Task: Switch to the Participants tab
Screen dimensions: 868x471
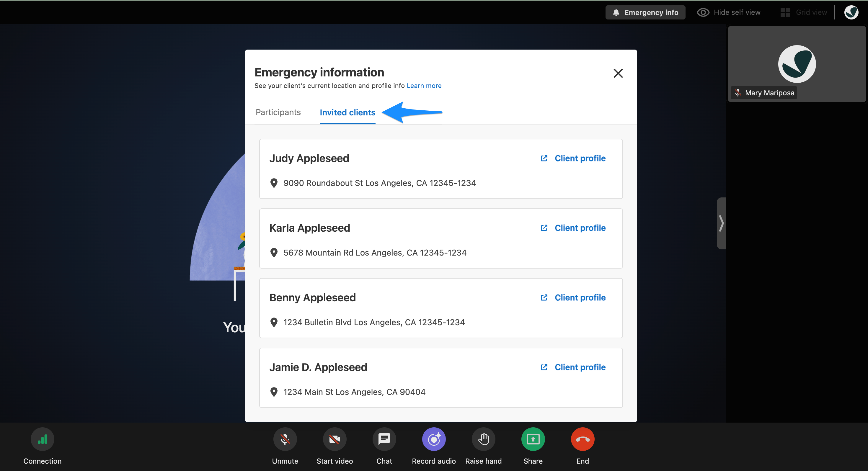Action: pyautogui.click(x=278, y=112)
